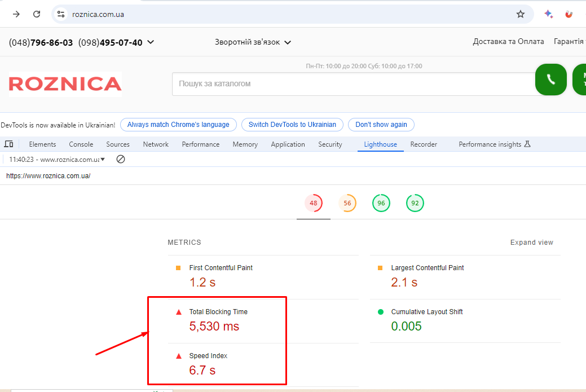Viewport: 586px width, 392px height.
Task: Open the Зворотній зв'язок dropdown
Action: [x=253, y=42]
